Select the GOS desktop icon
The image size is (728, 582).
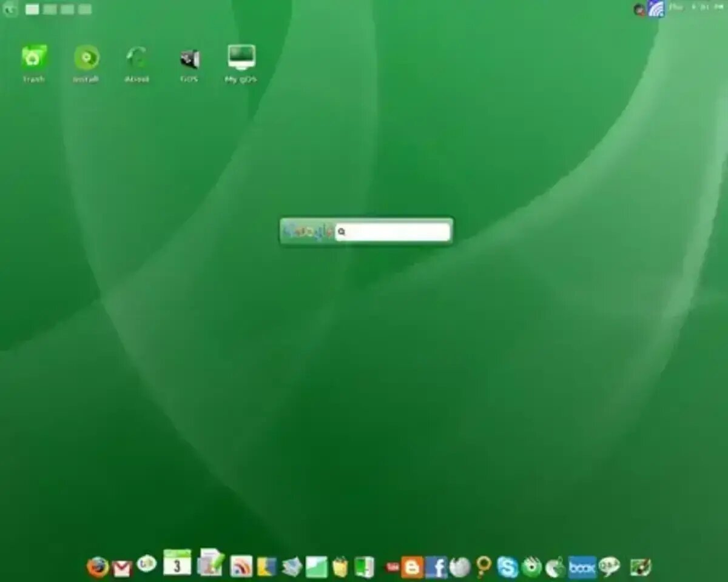(189, 64)
